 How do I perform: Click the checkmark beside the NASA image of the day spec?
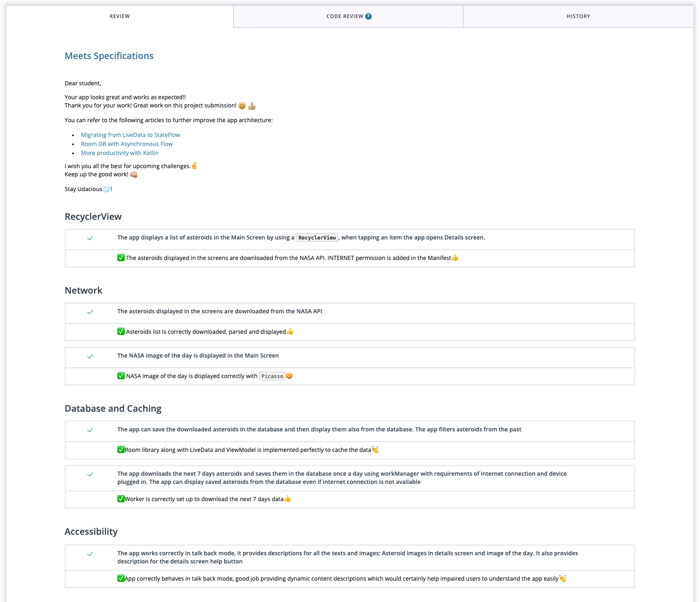pos(91,356)
